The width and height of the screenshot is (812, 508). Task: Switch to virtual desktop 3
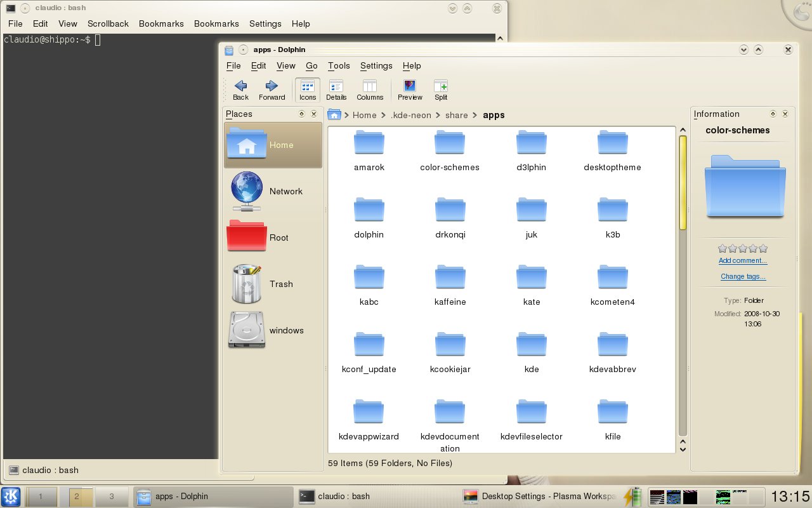click(x=112, y=496)
